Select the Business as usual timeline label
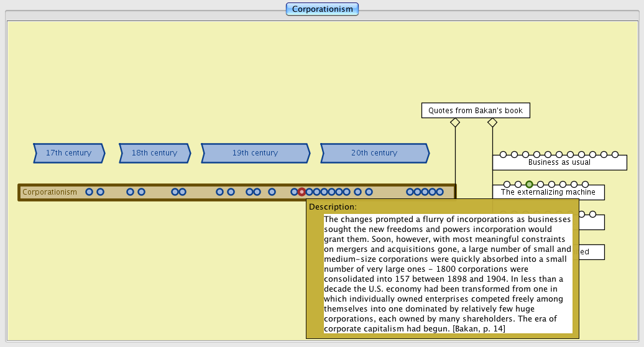The image size is (644, 347). tap(559, 163)
